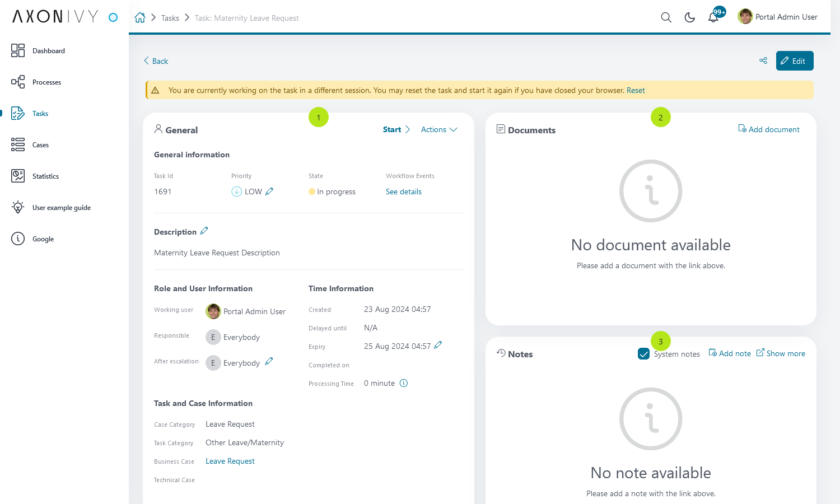Screen dimensions: 840x504
Task: Click the Responsible Everybody avatar
Action: (213, 337)
